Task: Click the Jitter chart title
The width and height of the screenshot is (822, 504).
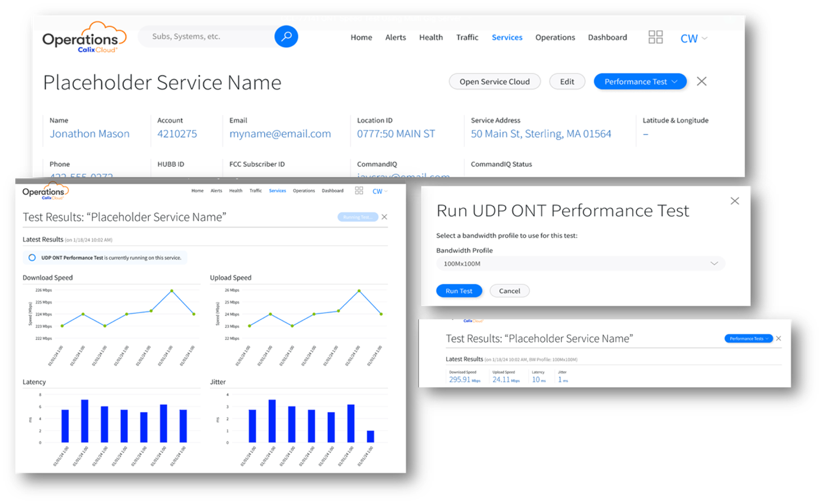Action: click(x=217, y=382)
